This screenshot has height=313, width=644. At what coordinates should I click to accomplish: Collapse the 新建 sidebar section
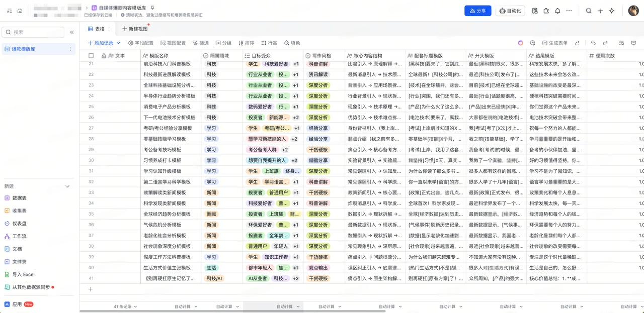[67, 186]
